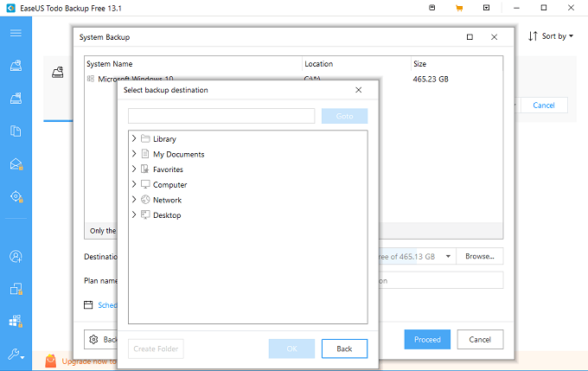Select the My Documents tree item label
Image resolution: width=588 pixels, height=371 pixels.
178,154
